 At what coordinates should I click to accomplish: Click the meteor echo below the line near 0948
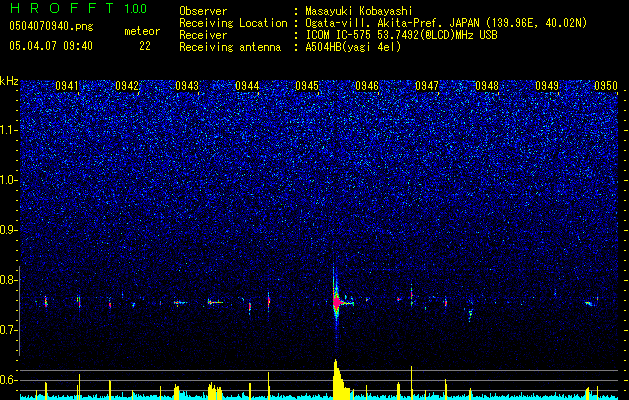(x=470, y=314)
